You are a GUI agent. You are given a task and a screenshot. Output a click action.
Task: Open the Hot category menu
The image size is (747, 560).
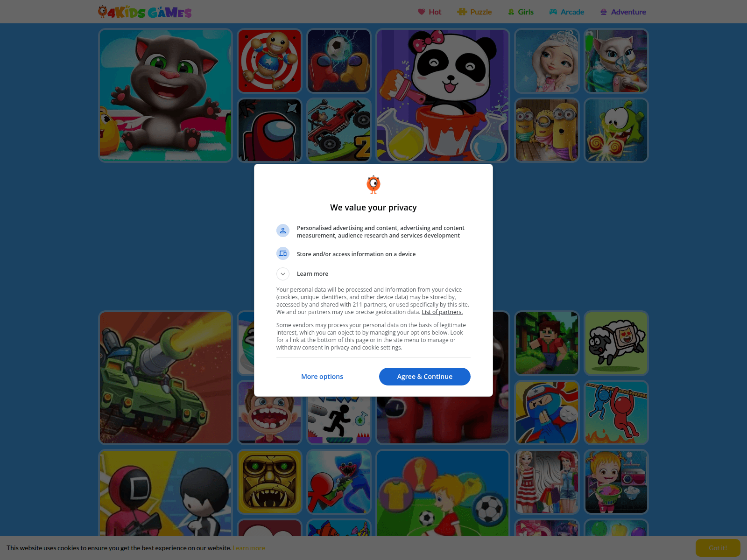click(430, 12)
